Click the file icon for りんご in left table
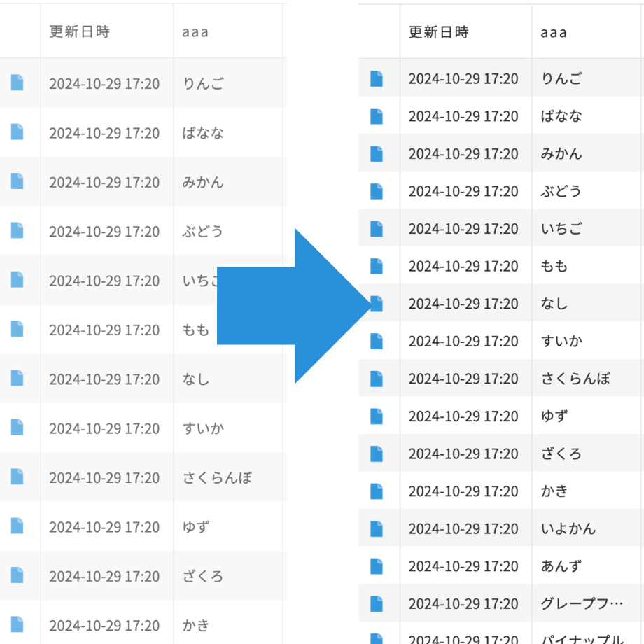This screenshot has height=644, width=644. (x=17, y=83)
